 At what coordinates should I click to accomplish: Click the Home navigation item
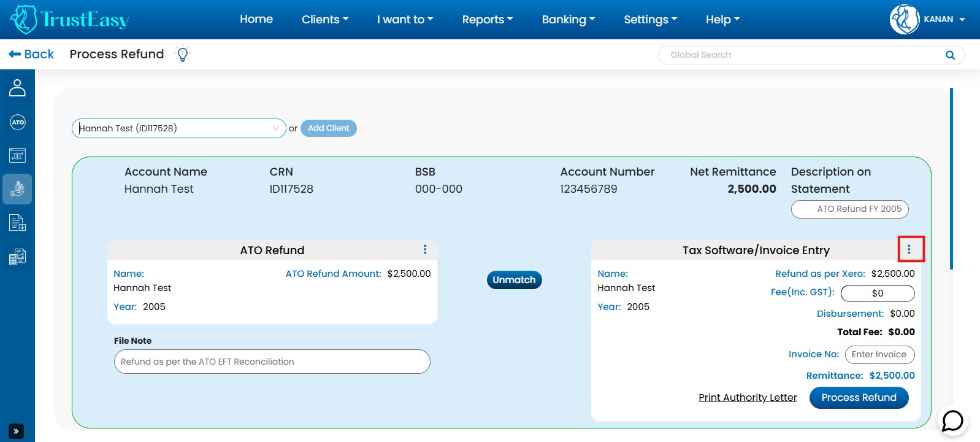pos(256,20)
